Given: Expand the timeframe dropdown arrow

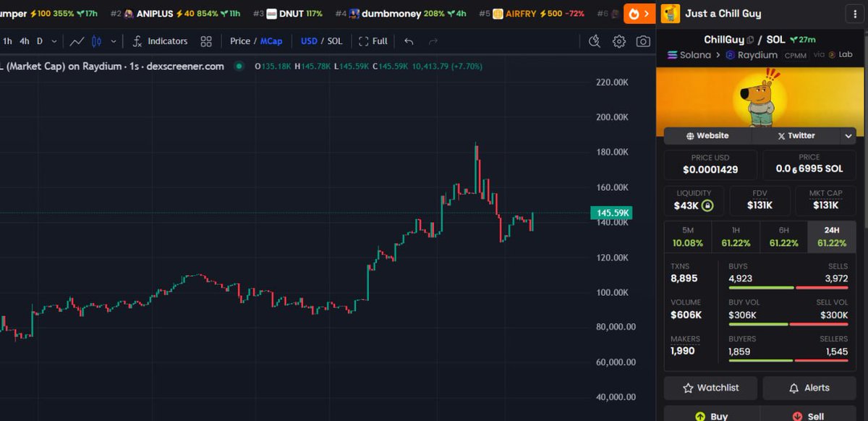Looking at the screenshot, I should pyautogui.click(x=55, y=41).
